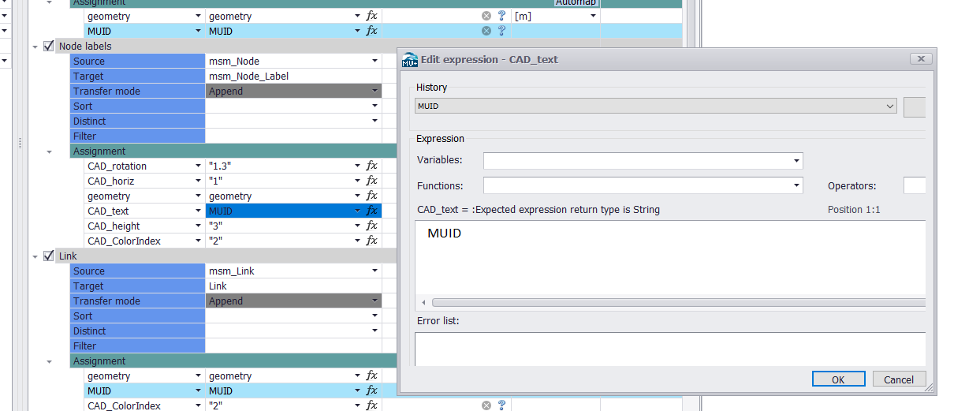Viewport: 980px width, 411px height.
Task: Open fx expression editor for CAD_horiz row
Action: coord(372,181)
